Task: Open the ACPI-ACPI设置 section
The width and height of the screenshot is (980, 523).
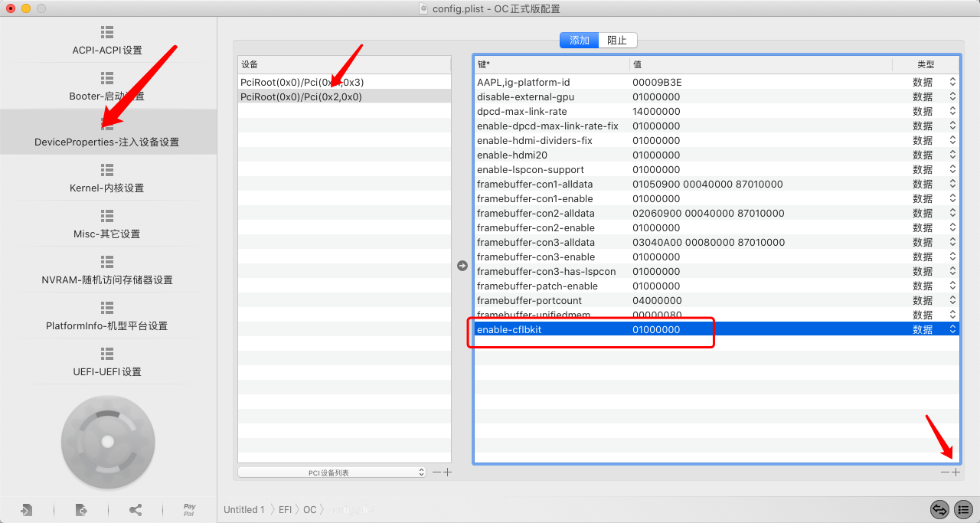Action: [x=107, y=41]
